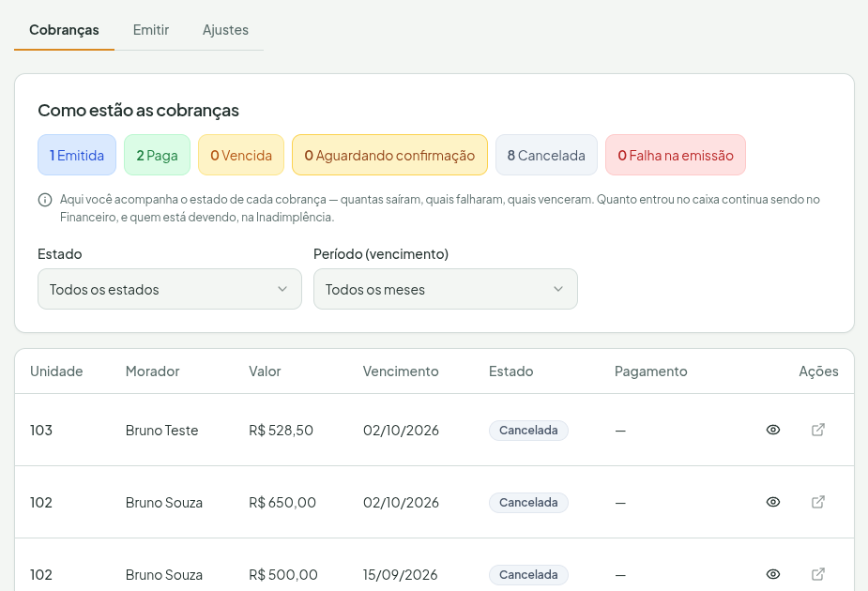868x591 pixels.
Task: Filter by the 0 Falha na emissão chip
Action: click(x=676, y=155)
